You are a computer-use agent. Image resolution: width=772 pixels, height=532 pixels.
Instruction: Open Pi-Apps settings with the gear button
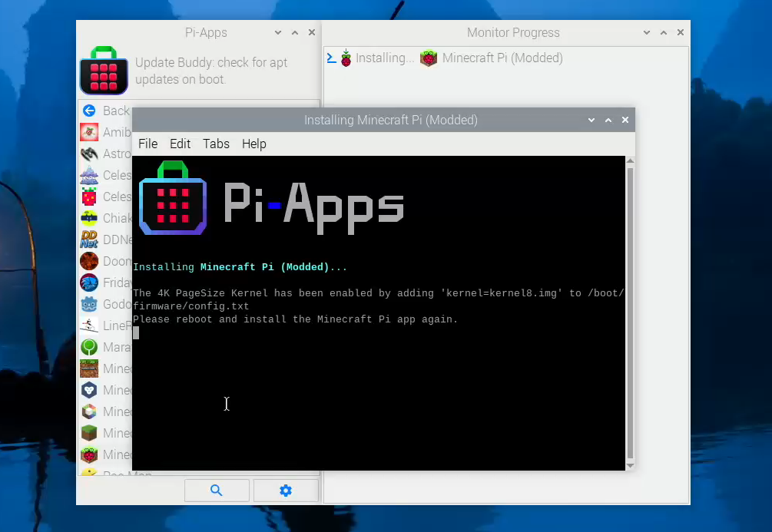click(x=286, y=491)
